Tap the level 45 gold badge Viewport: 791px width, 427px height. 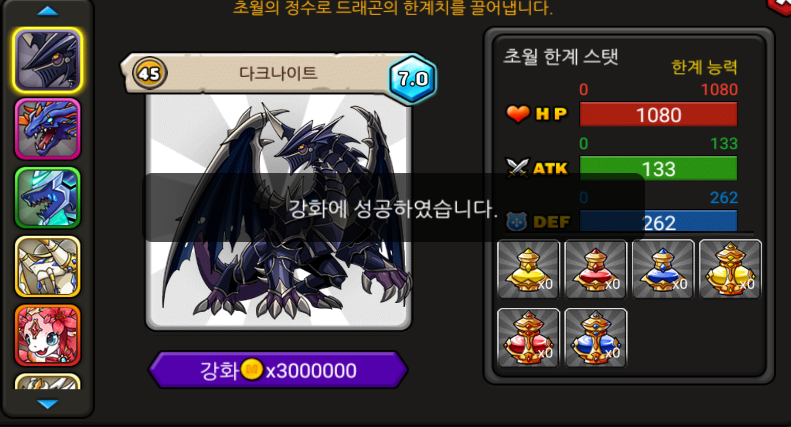click(x=149, y=74)
